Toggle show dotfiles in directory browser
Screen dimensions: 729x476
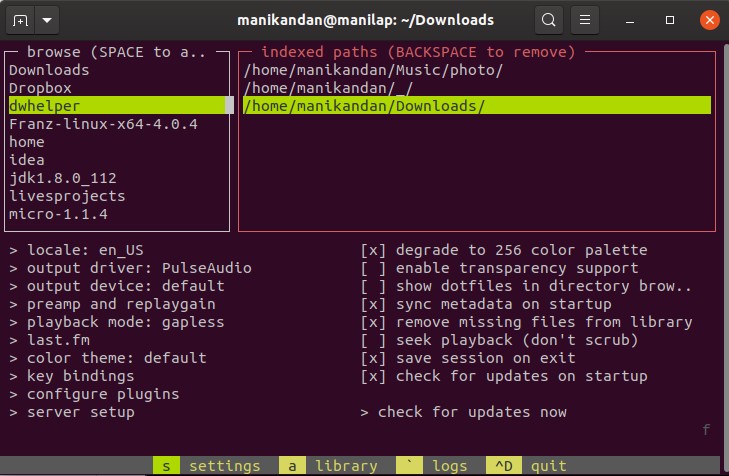(x=526, y=286)
